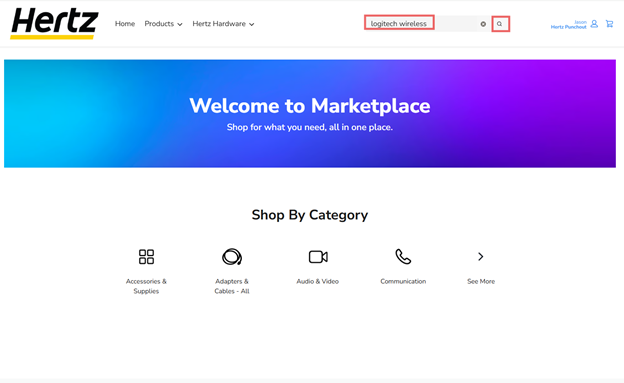Open the Communication category label
The width and height of the screenshot is (624, 383).
tap(403, 281)
